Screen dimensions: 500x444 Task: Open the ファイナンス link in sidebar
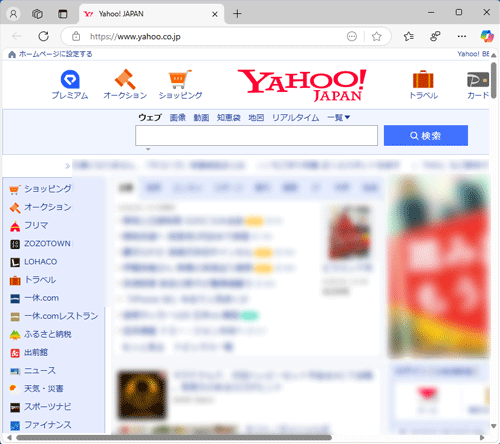(x=48, y=425)
